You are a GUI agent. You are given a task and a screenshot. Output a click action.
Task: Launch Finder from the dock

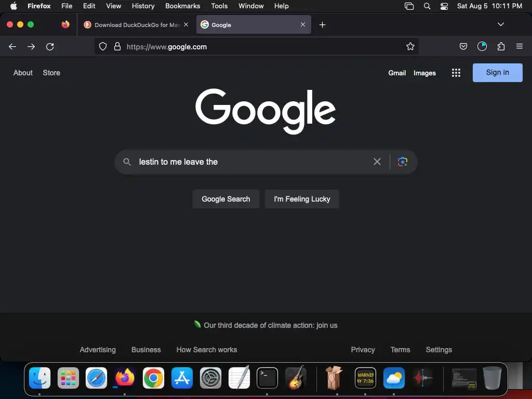(x=39, y=378)
